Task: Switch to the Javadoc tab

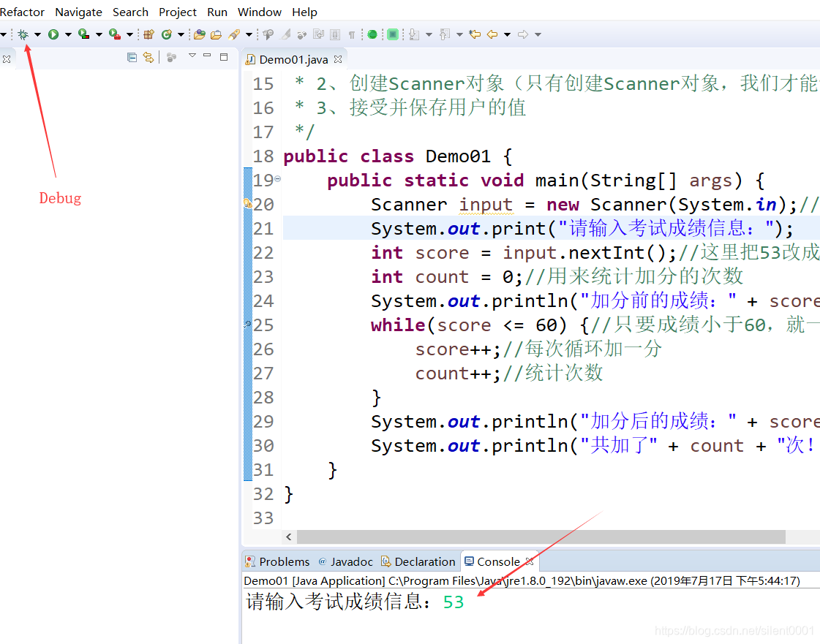Action: pyautogui.click(x=346, y=561)
